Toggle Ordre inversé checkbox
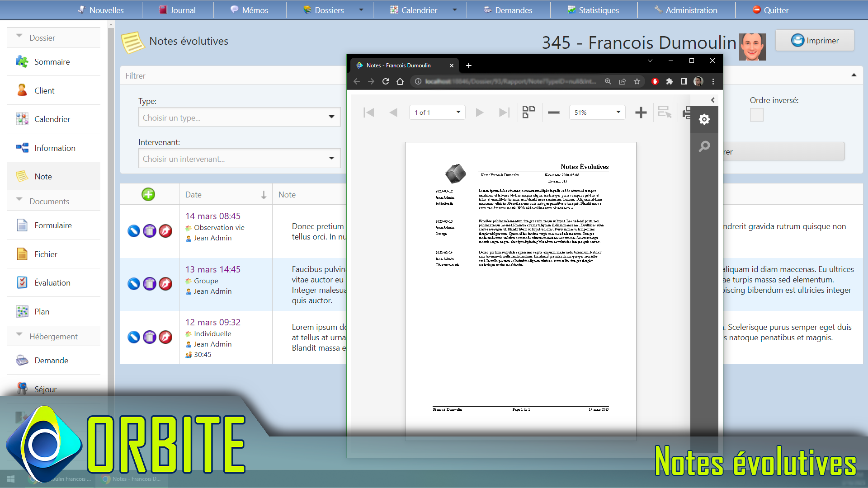Image resolution: width=868 pixels, height=488 pixels. (x=756, y=115)
